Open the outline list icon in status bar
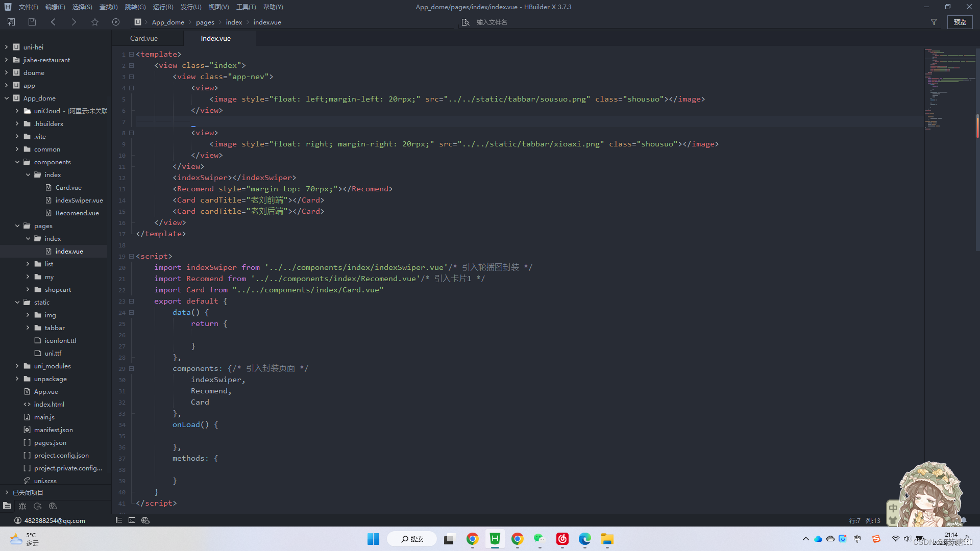This screenshot has width=980, height=551. (119, 520)
